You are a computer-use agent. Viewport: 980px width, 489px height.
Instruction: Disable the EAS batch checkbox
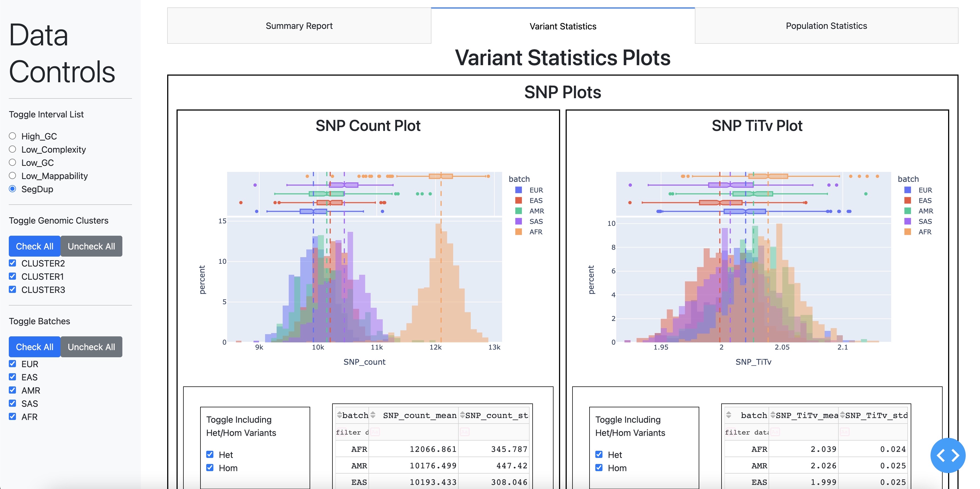point(13,377)
